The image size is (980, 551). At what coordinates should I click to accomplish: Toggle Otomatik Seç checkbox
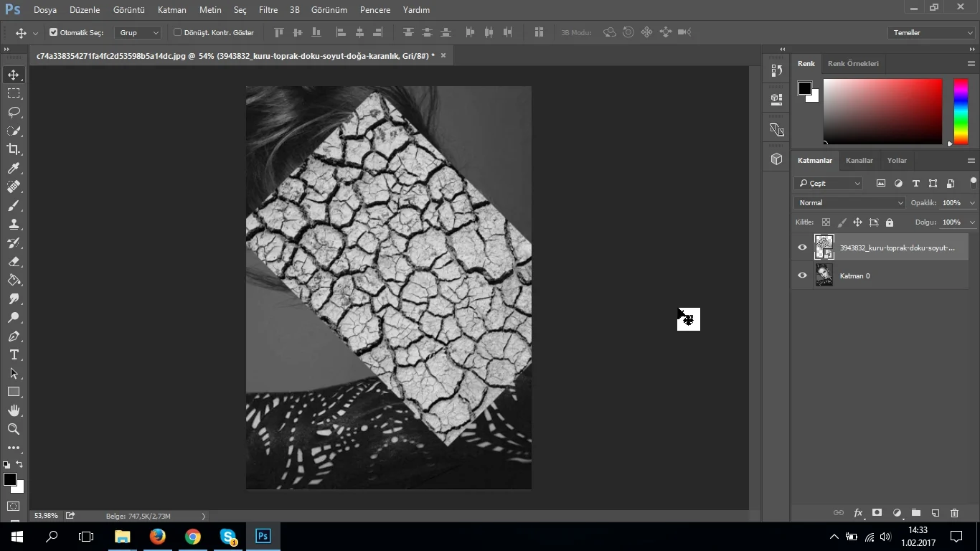(x=53, y=32)
